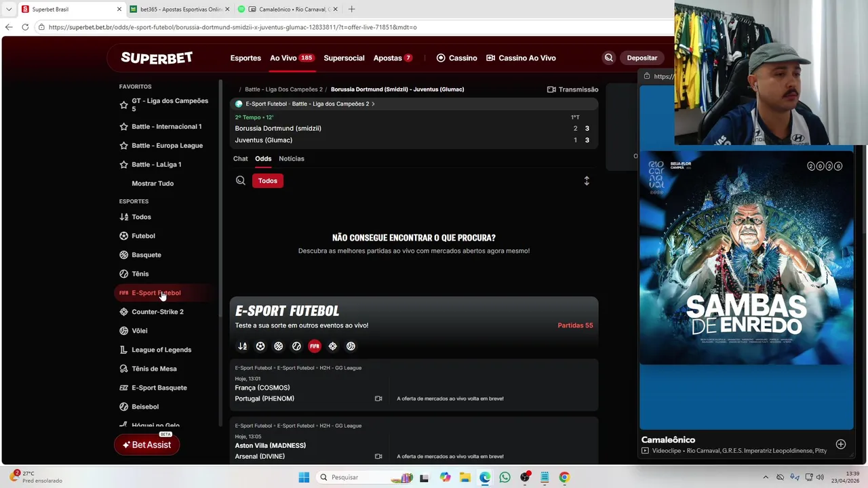The width and height of the screenshot is (868, 488).
Task: Open Tênis de Mesa in the sidebar
Action: click(154, 369)
